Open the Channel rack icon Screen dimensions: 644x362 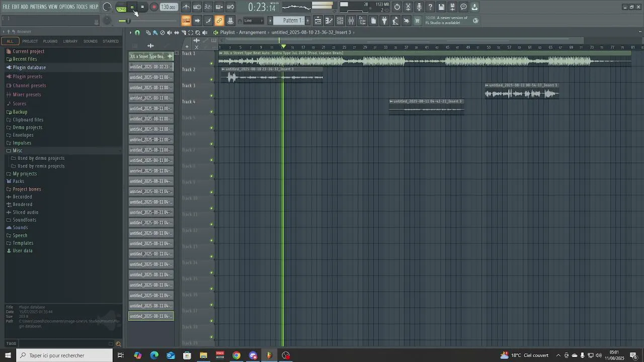(340, 21)
